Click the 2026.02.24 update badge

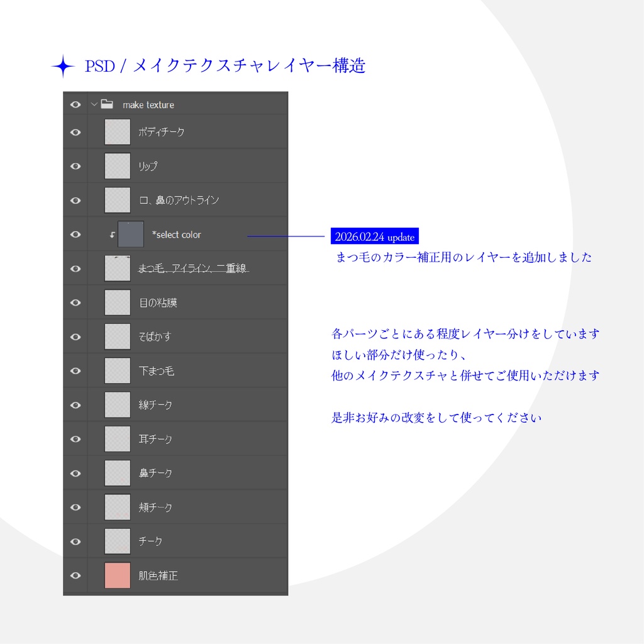click(x=375, y=236)
